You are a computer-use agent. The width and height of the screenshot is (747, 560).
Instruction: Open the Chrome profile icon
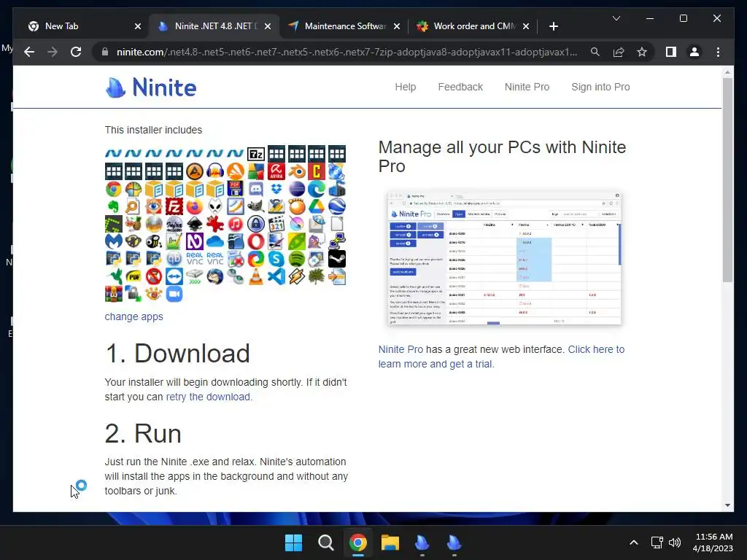694,52
